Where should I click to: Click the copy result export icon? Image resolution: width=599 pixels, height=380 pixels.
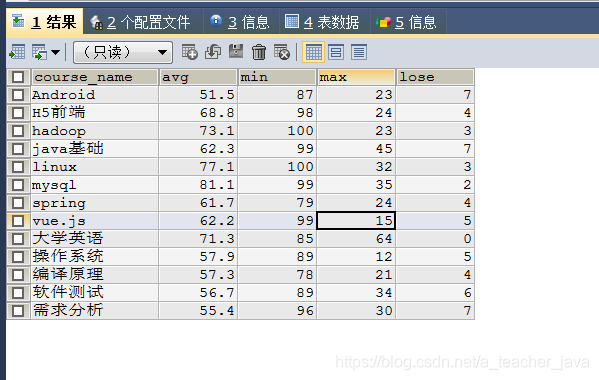[x=39, y=52]
